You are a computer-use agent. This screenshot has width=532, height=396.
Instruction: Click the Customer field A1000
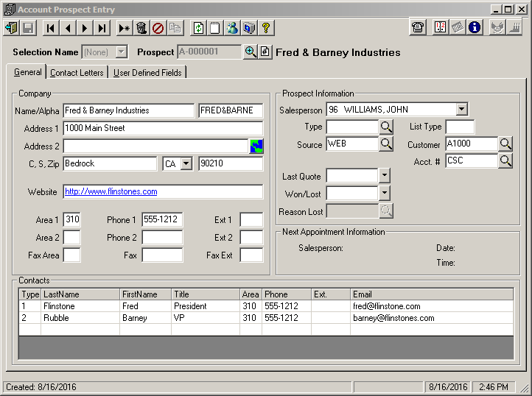click(472, 144)
